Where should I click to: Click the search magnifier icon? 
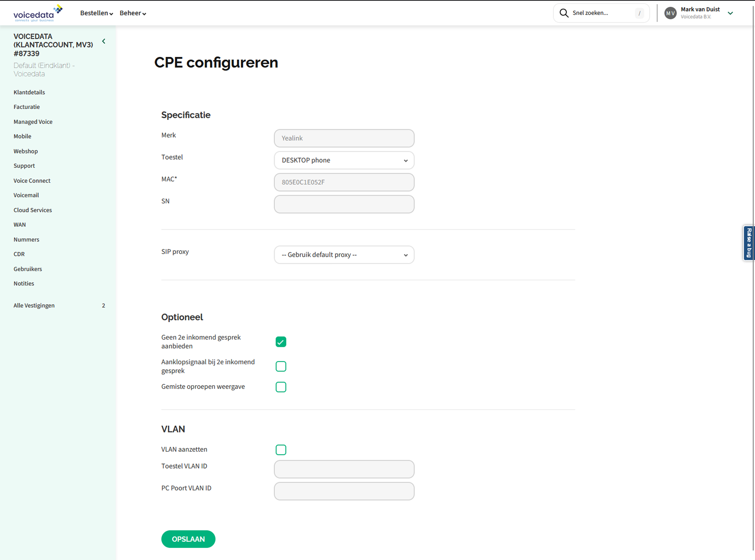click(x=564, y=13)
